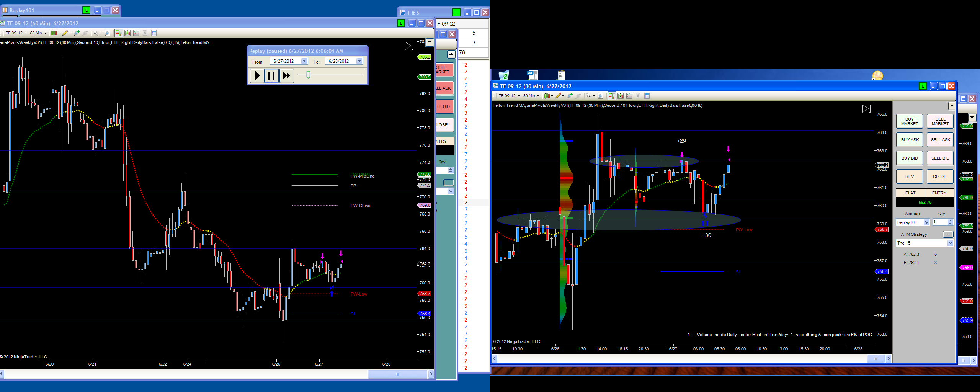Open instrument dropdown TF 09-12 in 60 Min chart
Image resolution: width=980 pixels, height=392 pixels.
16,33
